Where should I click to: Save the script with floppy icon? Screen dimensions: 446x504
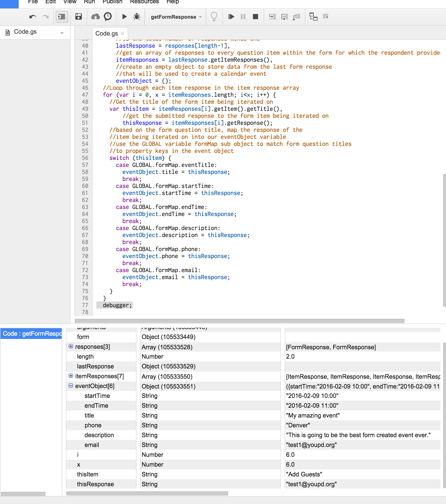click(x=78, y=17)
